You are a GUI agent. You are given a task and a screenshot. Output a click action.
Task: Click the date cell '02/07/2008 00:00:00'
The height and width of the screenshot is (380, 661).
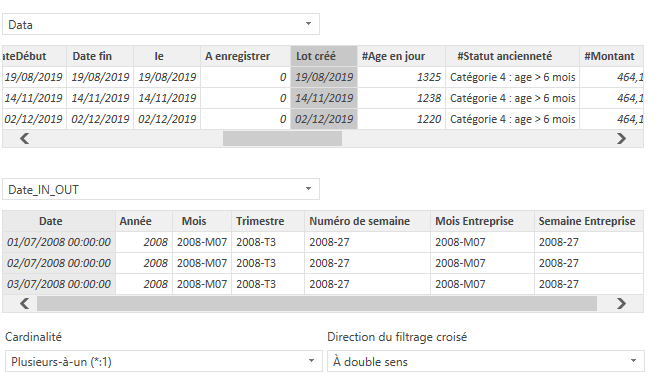tap(59, 263)
